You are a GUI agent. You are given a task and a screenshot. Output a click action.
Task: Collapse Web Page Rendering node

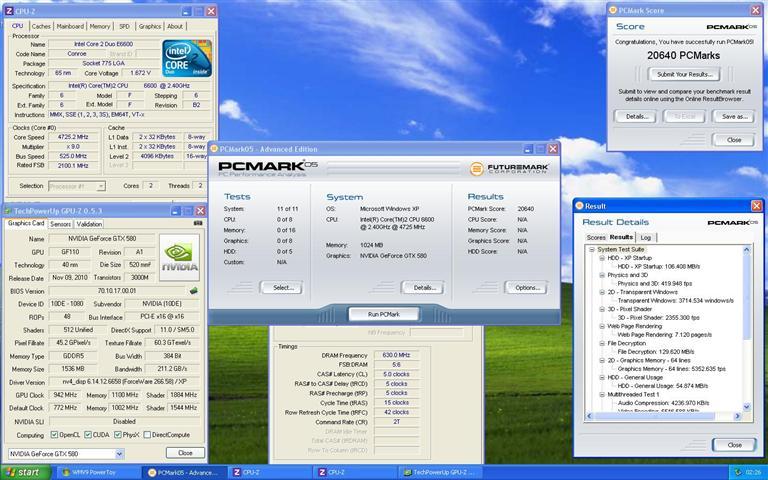(x=602, y=326)
